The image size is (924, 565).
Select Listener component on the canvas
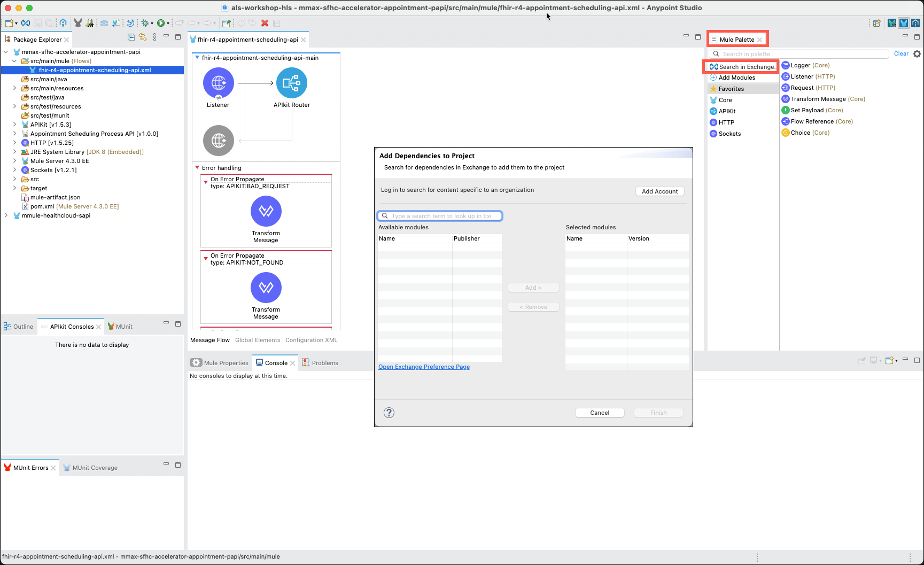[x=219, y=83]
